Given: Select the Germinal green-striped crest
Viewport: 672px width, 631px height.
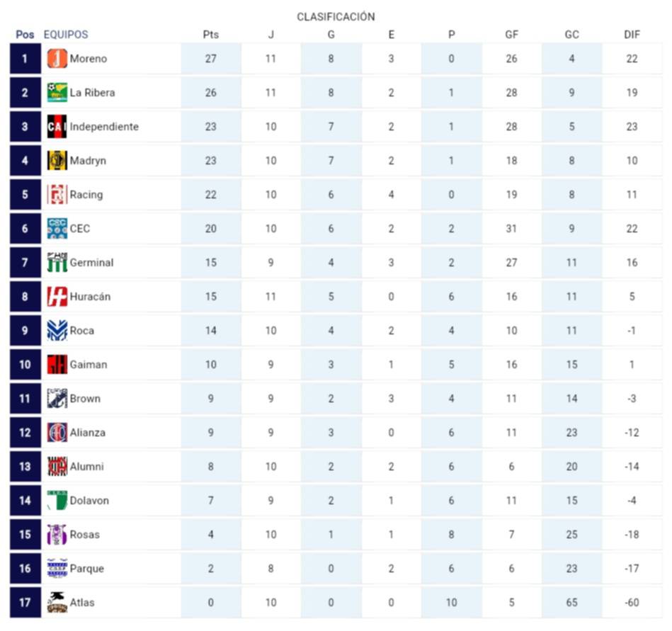Looking at the screenshot, I should click(57, 263).
